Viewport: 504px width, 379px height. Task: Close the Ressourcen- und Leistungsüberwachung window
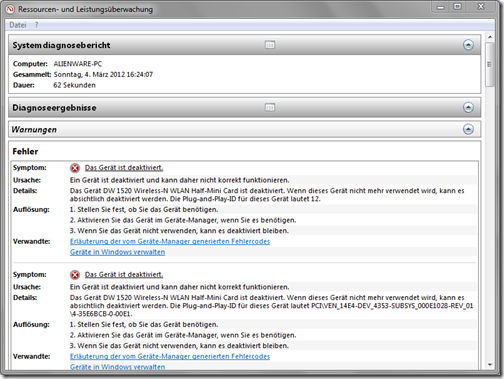click(481, 7)
